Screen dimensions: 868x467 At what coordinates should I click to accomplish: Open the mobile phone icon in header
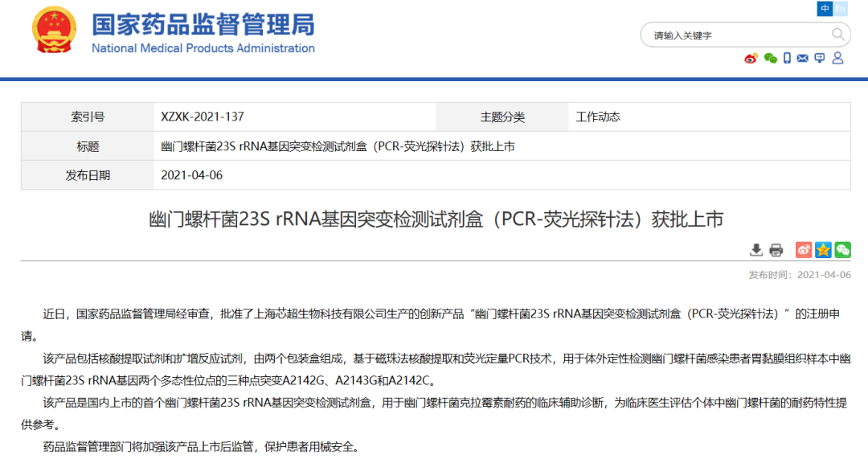tap(787, 58)
